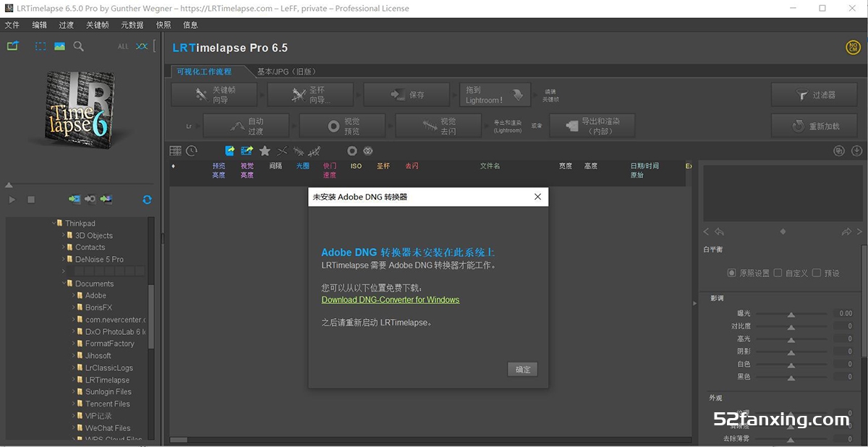Viewport: 868px width, 447px height.
Task: Click the grey ring circle icon
Action: (352, 151)
